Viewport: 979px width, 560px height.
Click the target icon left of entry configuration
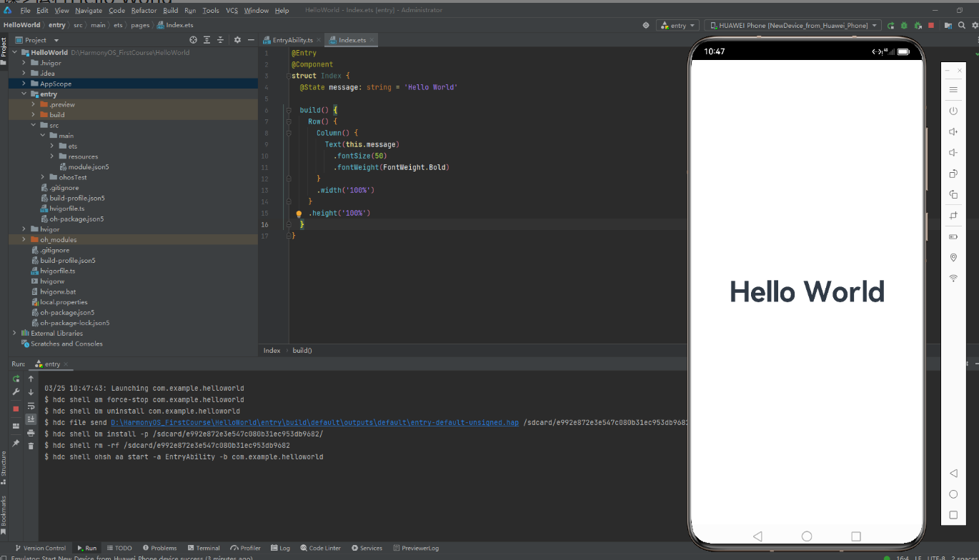(646, 25)
